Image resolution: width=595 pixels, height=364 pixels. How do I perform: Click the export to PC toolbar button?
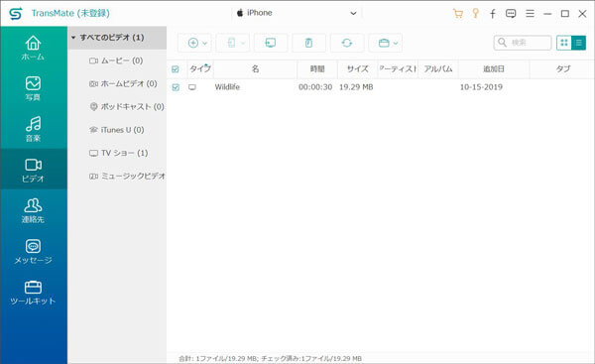point(271,43)
